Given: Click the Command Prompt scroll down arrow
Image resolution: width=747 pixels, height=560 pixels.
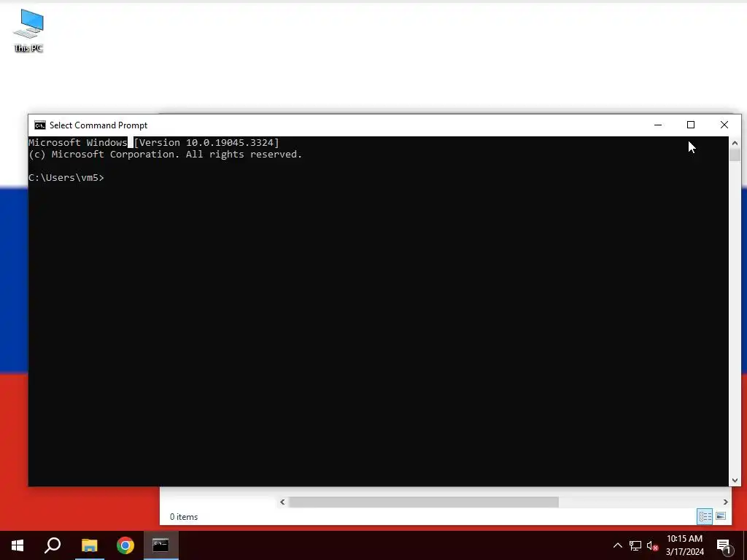Looking at the screenshot, I should 735,481.
